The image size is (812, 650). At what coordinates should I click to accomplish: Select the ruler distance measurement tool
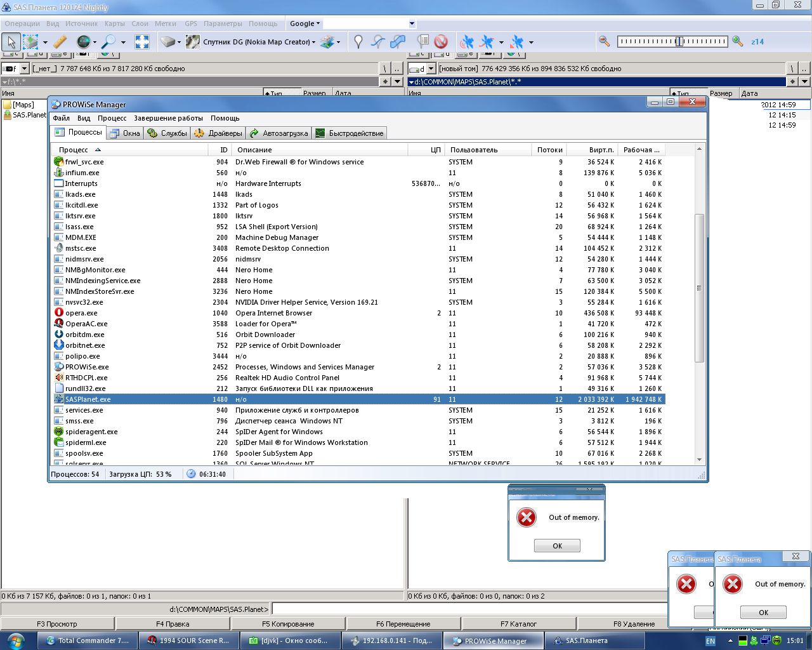60,42
